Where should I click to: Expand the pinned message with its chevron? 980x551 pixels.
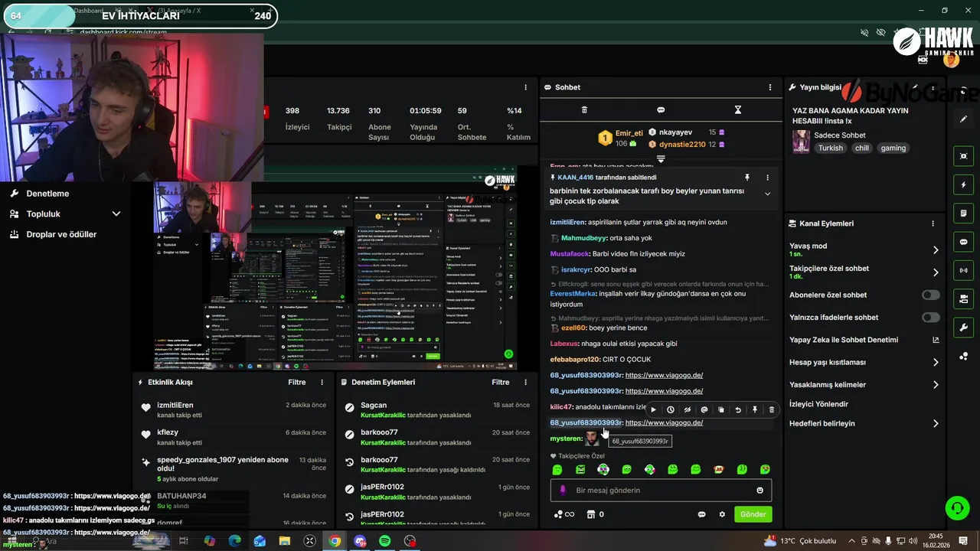tap(767, 194)
